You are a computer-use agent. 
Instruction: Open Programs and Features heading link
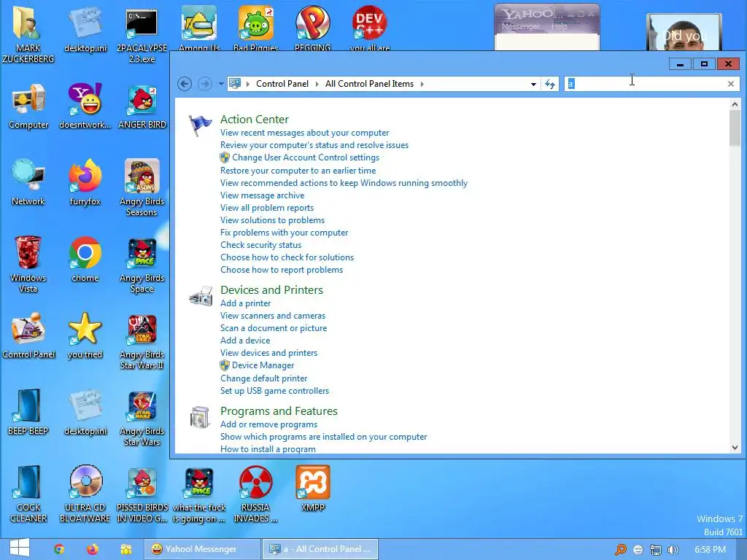pos(279,411)
